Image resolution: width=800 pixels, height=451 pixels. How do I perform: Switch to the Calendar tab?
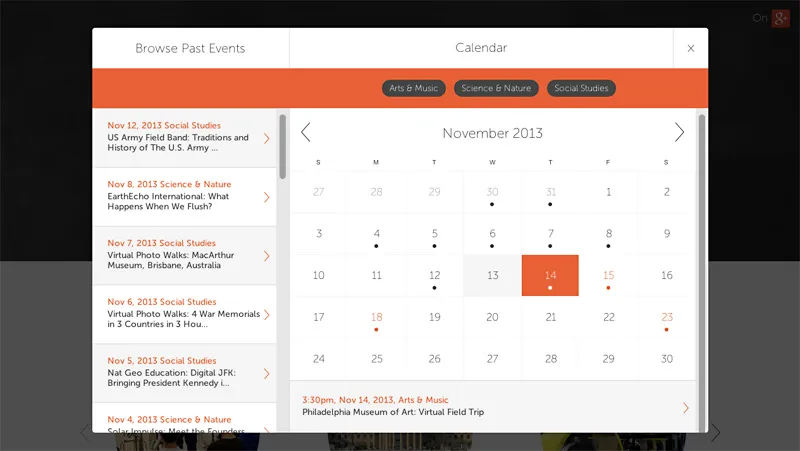(x=481, y=48)
